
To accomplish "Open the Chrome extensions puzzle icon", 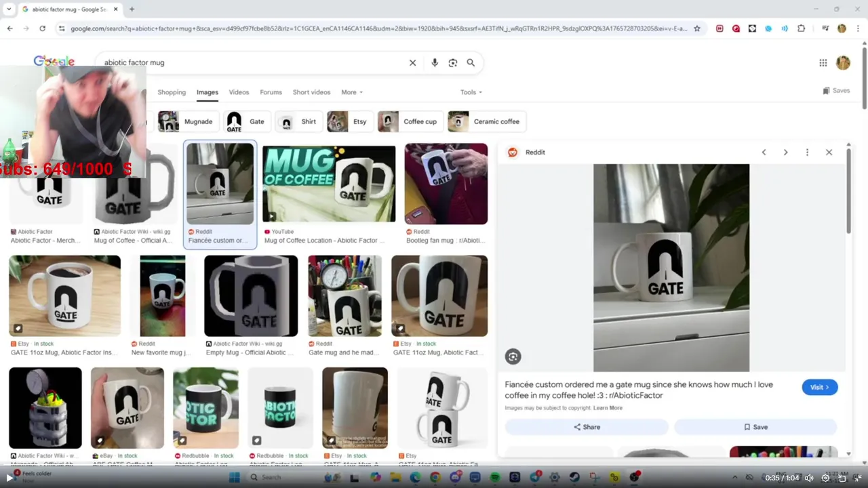I will pos(801,28).
